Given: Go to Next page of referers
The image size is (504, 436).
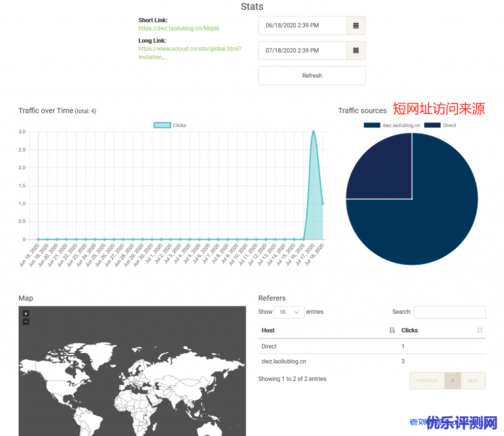Looking at the screenshot, I should tap(473, 381).
